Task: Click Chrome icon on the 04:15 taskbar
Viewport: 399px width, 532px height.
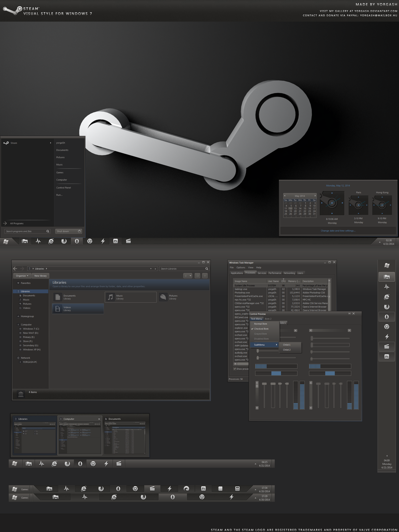Action: [93, 464]
